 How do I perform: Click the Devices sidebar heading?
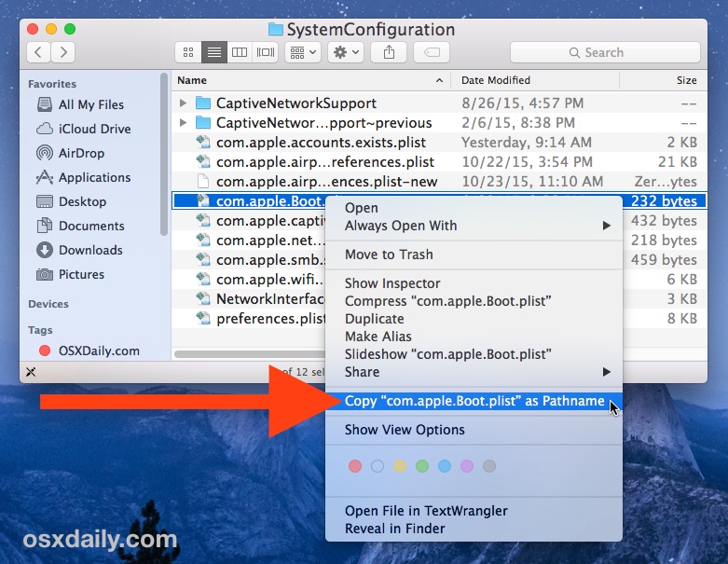[x=48, y=304]
